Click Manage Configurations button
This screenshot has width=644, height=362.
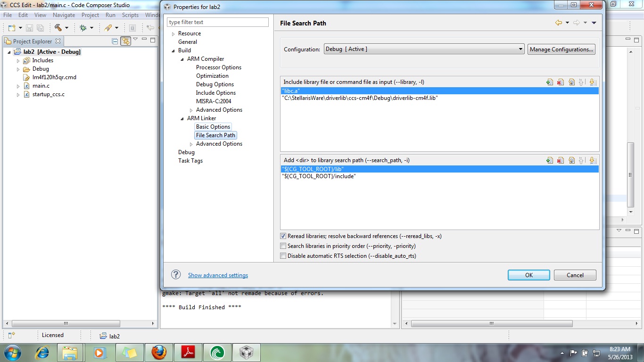(561, 49)
